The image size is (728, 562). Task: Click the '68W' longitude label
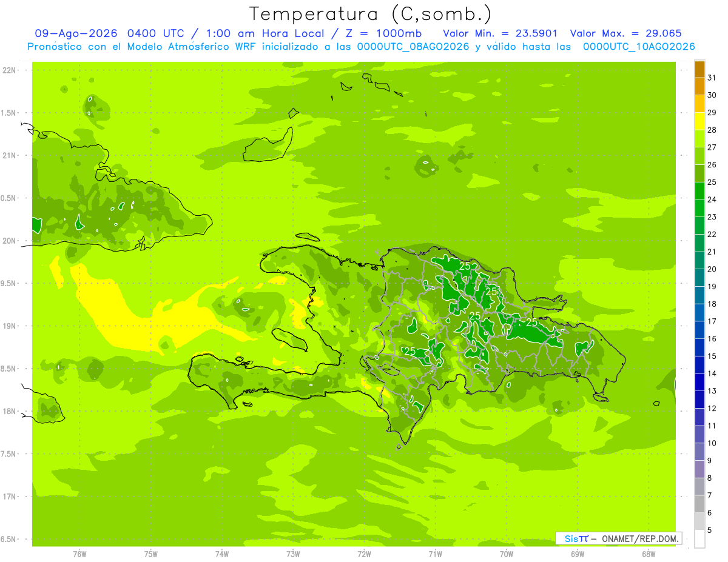coord(649,554)
